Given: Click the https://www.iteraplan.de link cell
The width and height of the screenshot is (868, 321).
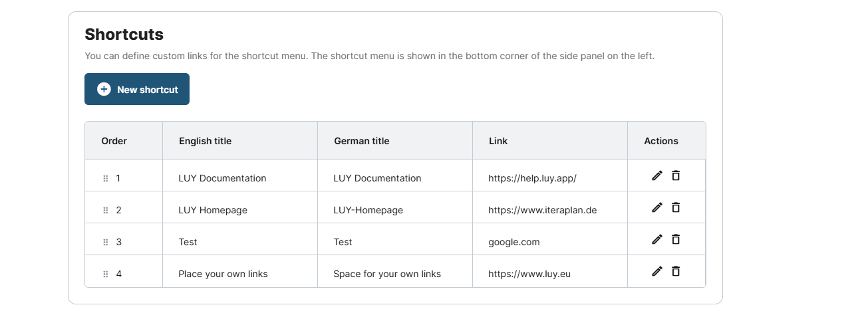Looking at the screenshot, I should click(x=542, y=210).
